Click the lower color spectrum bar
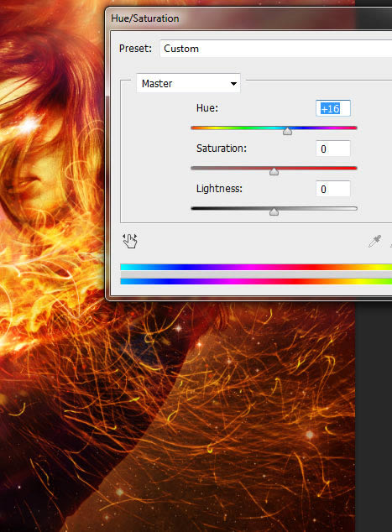Screen dimensions: 392x532 (256, 281)
